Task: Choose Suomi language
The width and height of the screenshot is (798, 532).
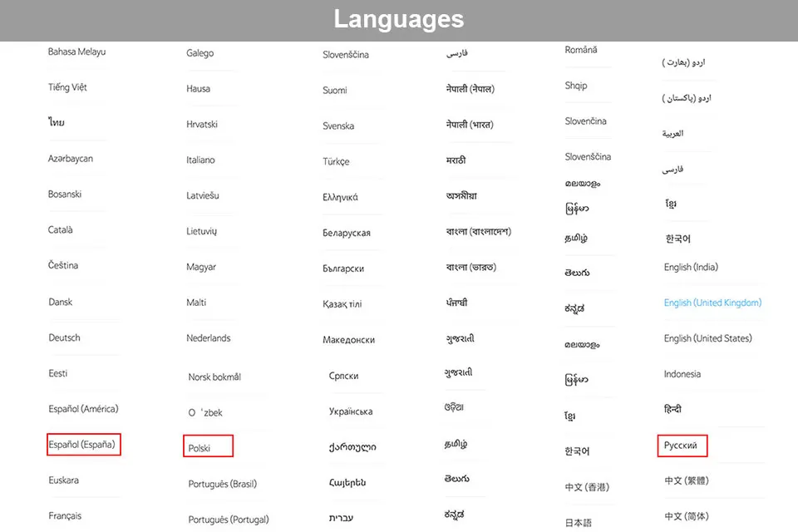Action: [335, 90]
